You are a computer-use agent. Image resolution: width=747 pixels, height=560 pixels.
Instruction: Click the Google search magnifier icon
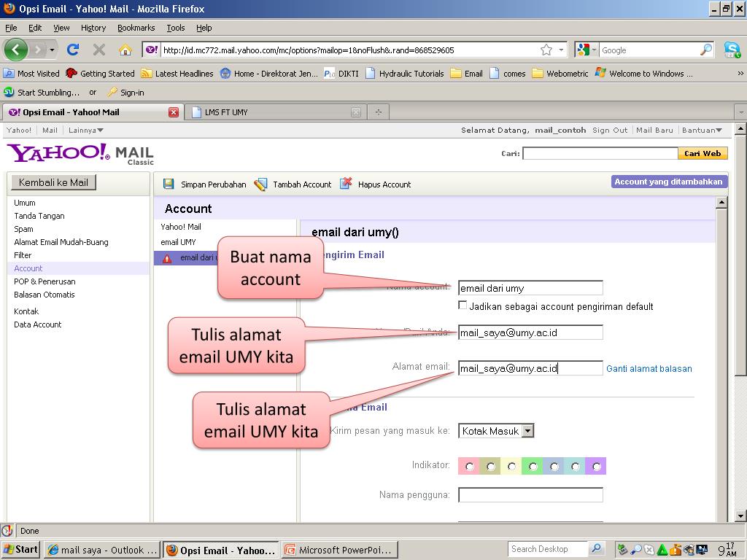click(x=706, y=50)
